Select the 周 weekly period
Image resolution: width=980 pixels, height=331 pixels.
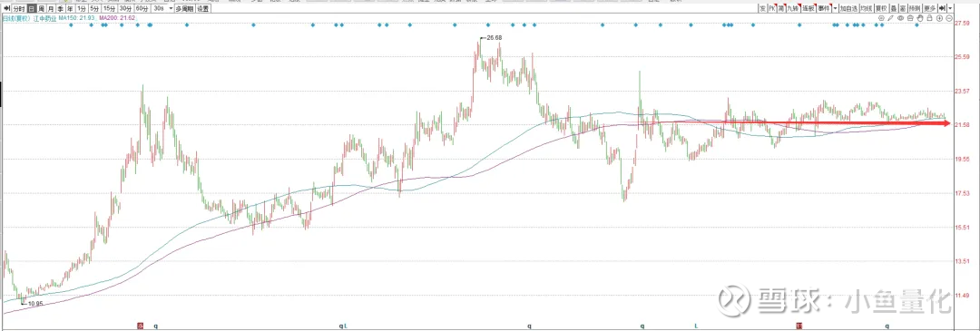click(41, 9)
